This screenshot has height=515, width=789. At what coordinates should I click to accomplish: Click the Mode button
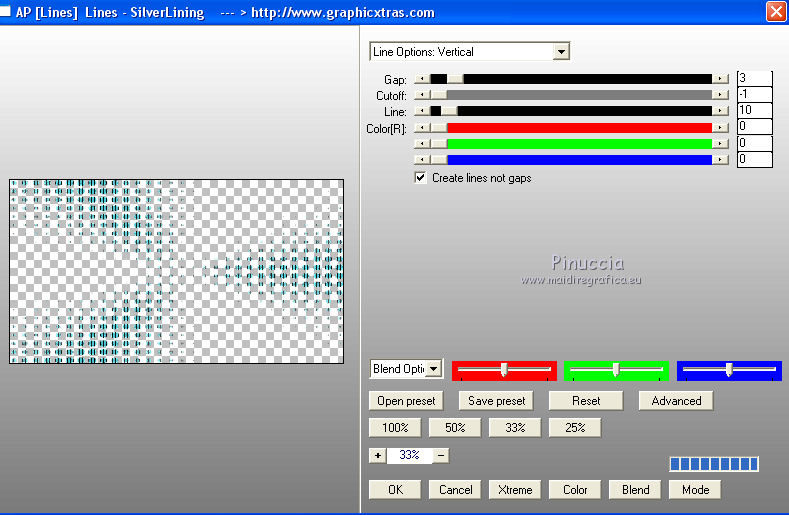click(695, 489)
